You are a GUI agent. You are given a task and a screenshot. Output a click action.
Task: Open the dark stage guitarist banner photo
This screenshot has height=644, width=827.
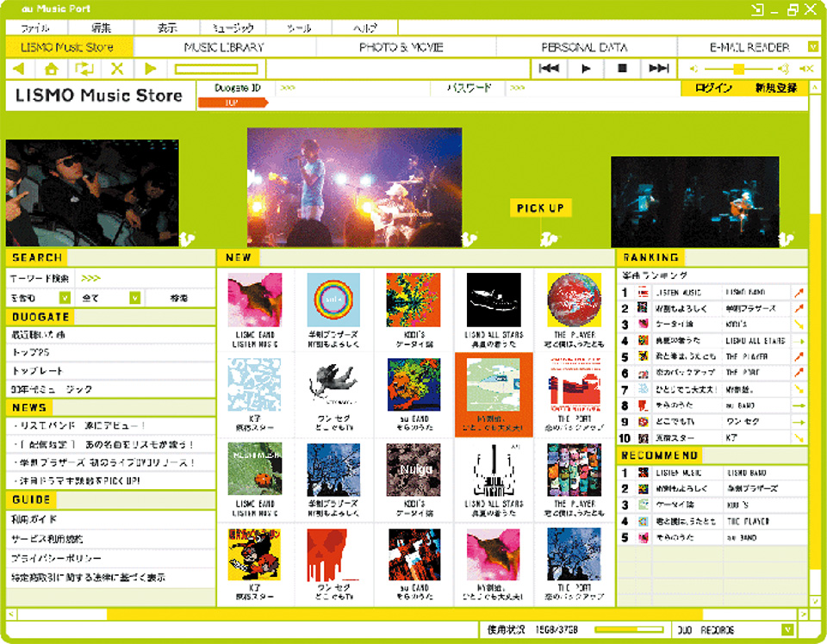[x=694, y=201]
